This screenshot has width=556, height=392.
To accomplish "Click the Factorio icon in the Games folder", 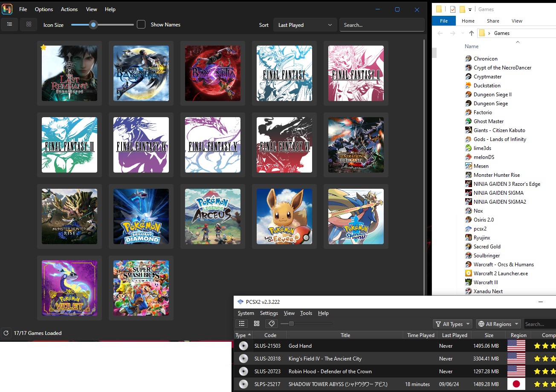I will 469,112.
